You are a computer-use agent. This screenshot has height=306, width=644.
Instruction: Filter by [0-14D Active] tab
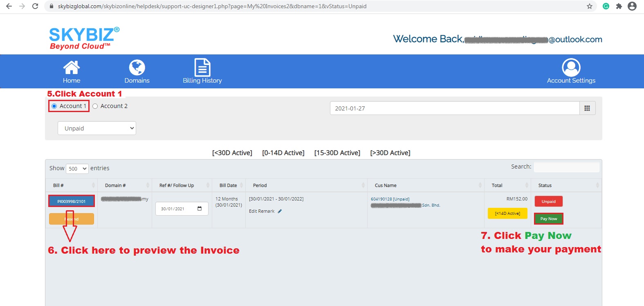283,153
